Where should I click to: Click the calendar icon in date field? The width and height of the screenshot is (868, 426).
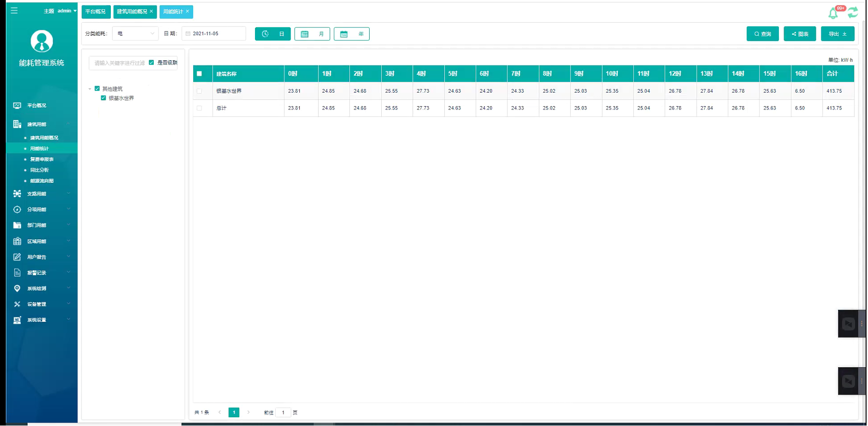pyautogui.click(x=188, y=34)
